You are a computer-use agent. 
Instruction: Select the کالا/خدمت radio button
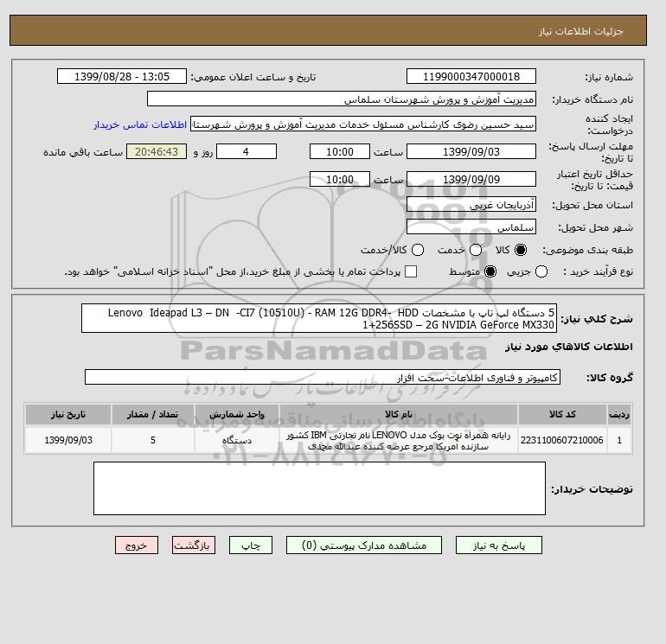pos(418,250)
